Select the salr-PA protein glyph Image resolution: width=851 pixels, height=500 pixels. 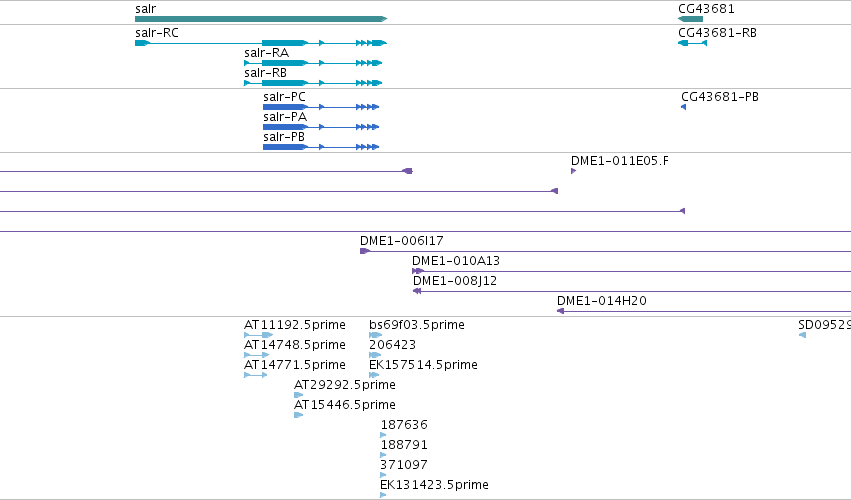pos(321,127)
